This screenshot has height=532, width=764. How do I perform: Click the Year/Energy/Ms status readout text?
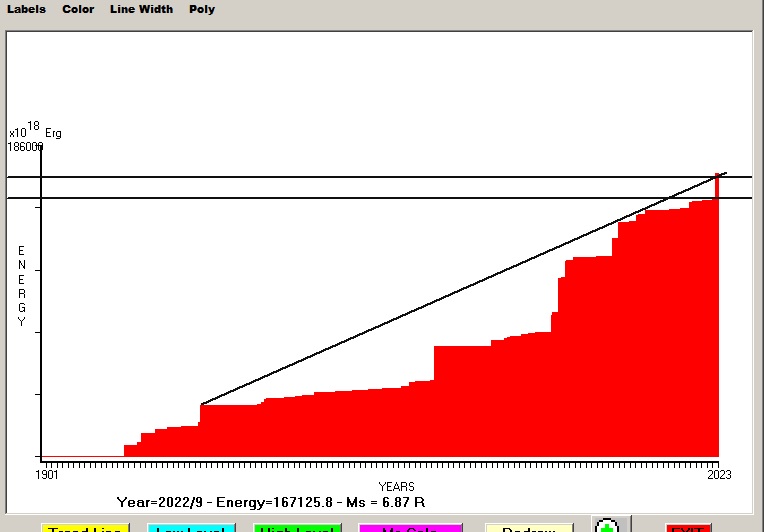point(271,502)
